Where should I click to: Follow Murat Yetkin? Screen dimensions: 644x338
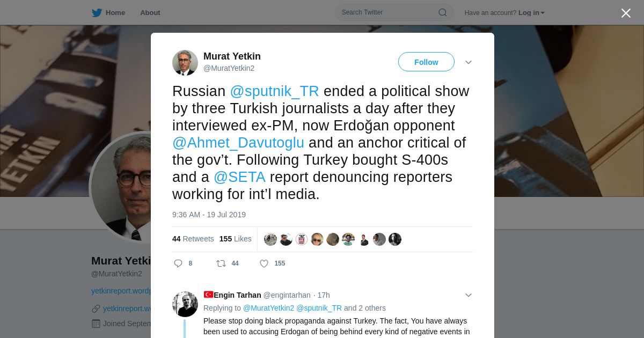(426, 62)
